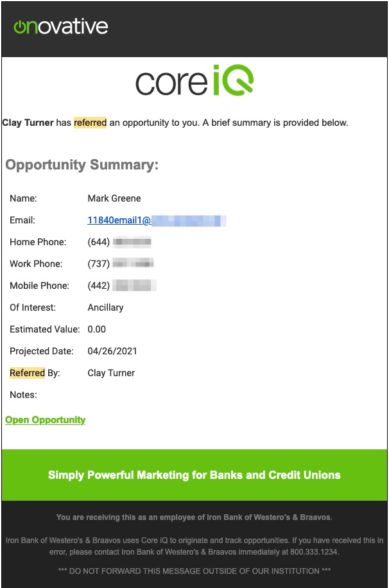
Task: Click the Core iQ logo
Action: pyautogui.click(x=195, y=80)
